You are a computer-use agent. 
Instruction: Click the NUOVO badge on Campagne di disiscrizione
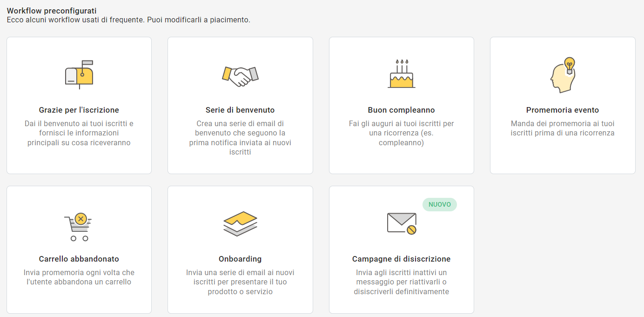pos(439,204)
